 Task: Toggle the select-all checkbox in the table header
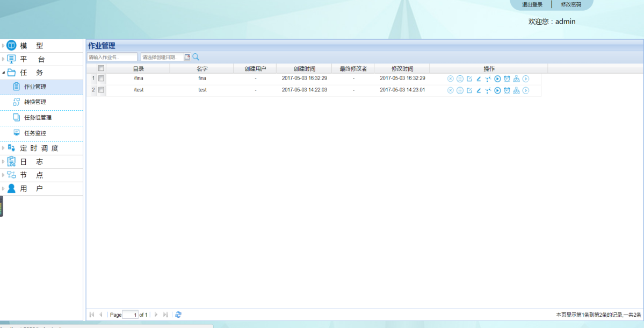101,68
